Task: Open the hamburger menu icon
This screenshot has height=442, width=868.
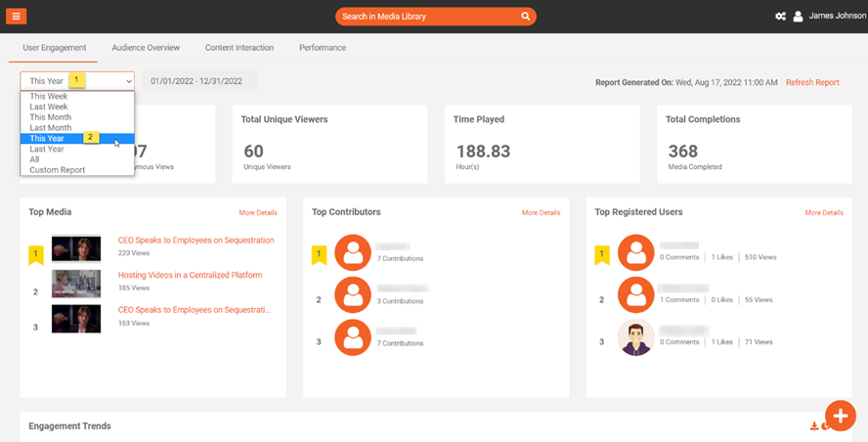Action: tap(16, 17)
